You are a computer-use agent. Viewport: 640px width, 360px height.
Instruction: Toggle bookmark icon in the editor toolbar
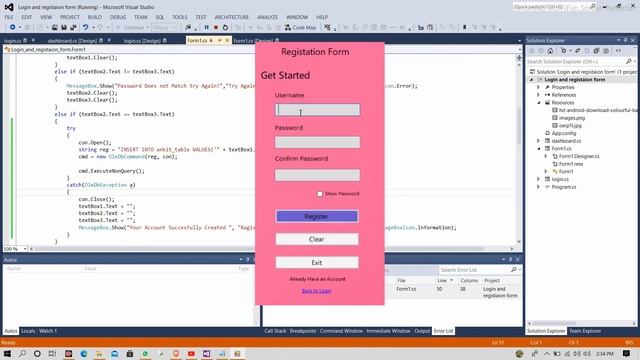(464, 27)
